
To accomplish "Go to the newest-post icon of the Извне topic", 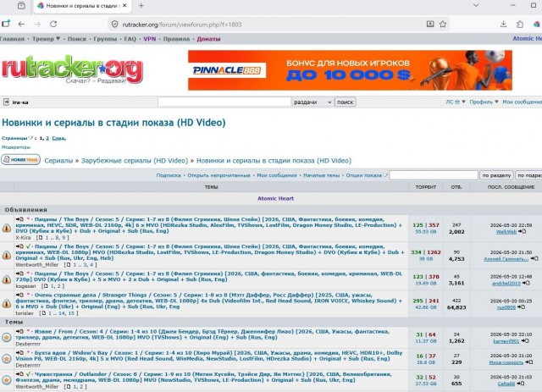I will point(19,332).
